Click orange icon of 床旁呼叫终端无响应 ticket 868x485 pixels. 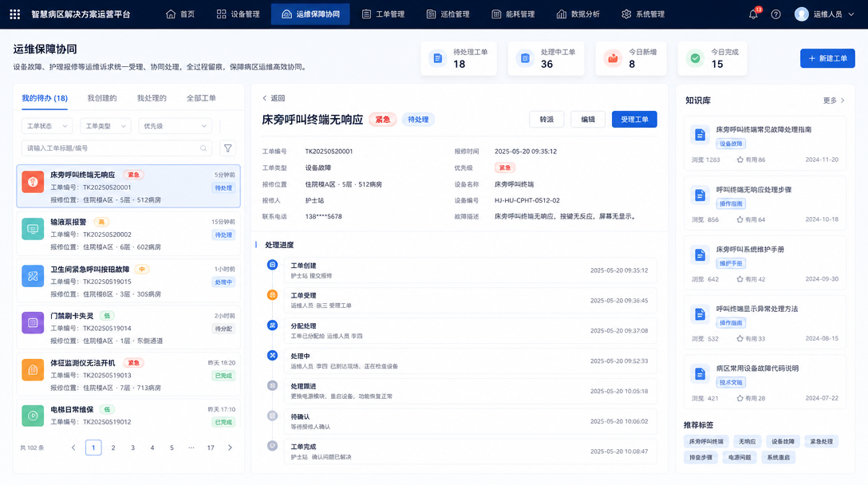[x=33, y=182]
